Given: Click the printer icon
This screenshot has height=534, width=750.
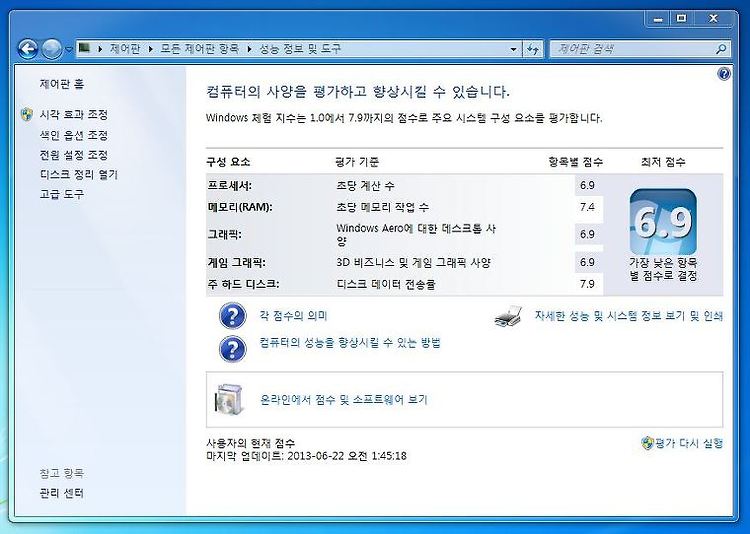Looking at the screenshot, I should coord(508,316).
